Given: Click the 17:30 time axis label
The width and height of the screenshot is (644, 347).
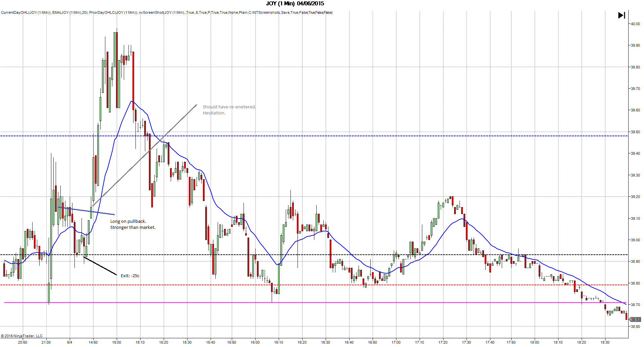Looking at the screenshot, I should point(467,342).
